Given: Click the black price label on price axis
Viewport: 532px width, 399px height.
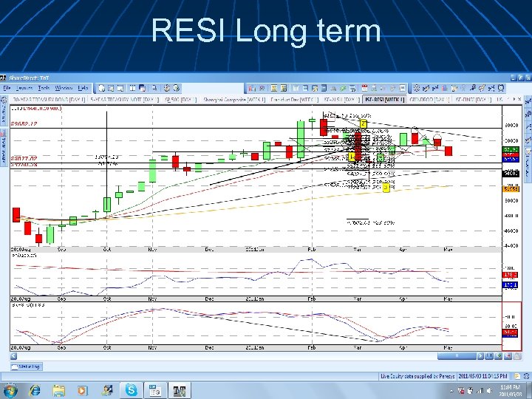Looking at the screenshot, I should tap(511, 174).
